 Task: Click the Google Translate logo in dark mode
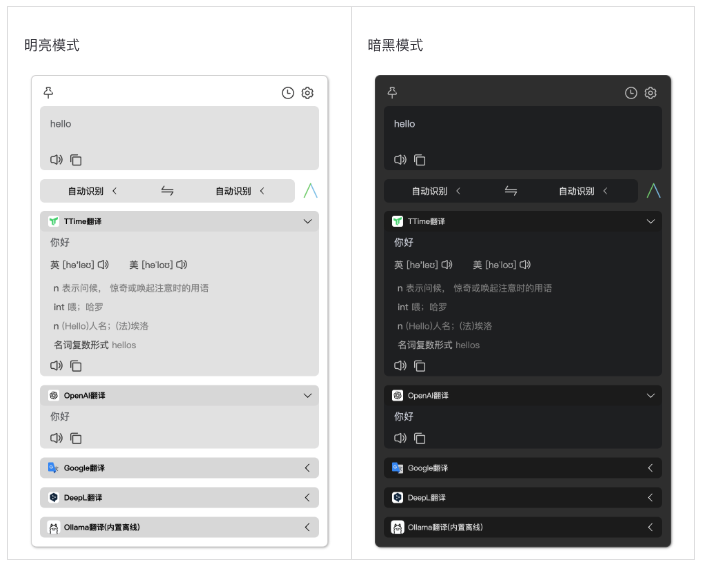[x=397, y=468]
